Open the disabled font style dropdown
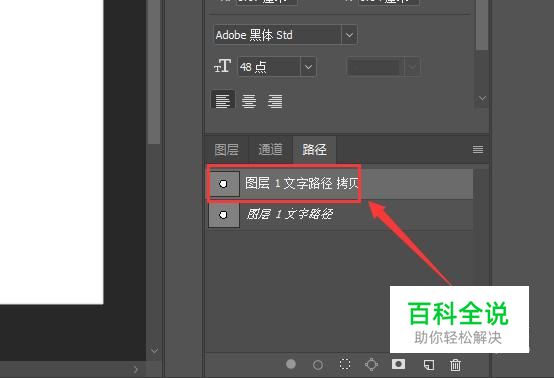This screenshot has width=554, height=378. click(412, 66)
